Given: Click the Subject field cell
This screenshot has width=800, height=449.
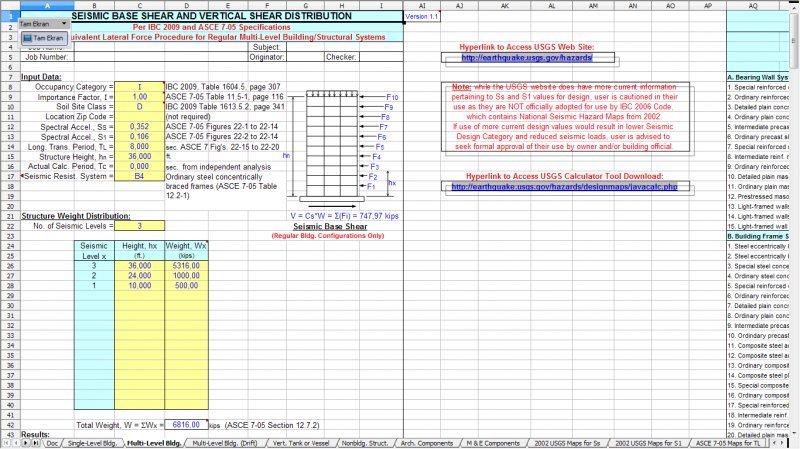Looking at the screenshot, I should 345,47.
